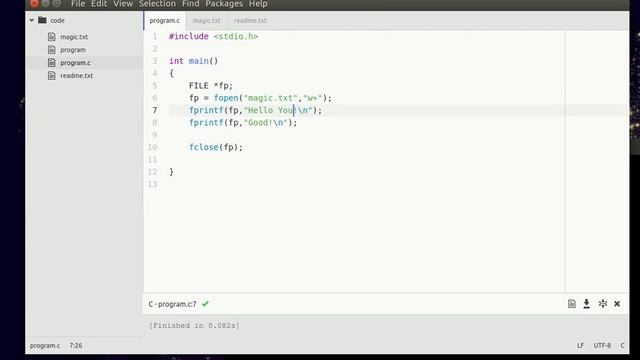Click the 'fopen' function call

226,98
